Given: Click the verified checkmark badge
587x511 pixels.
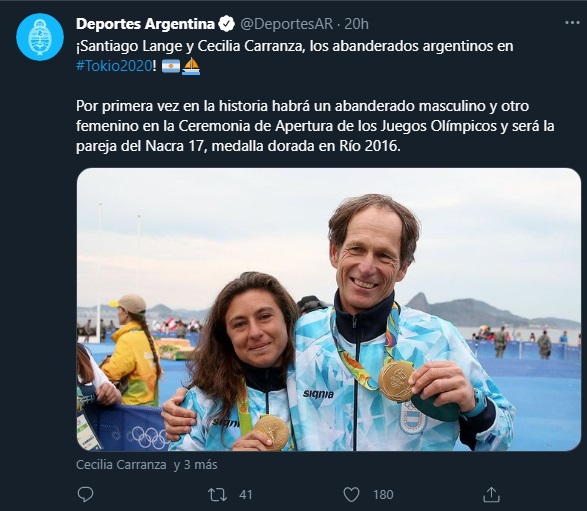Looking at the screenshot, I should 226,24.
